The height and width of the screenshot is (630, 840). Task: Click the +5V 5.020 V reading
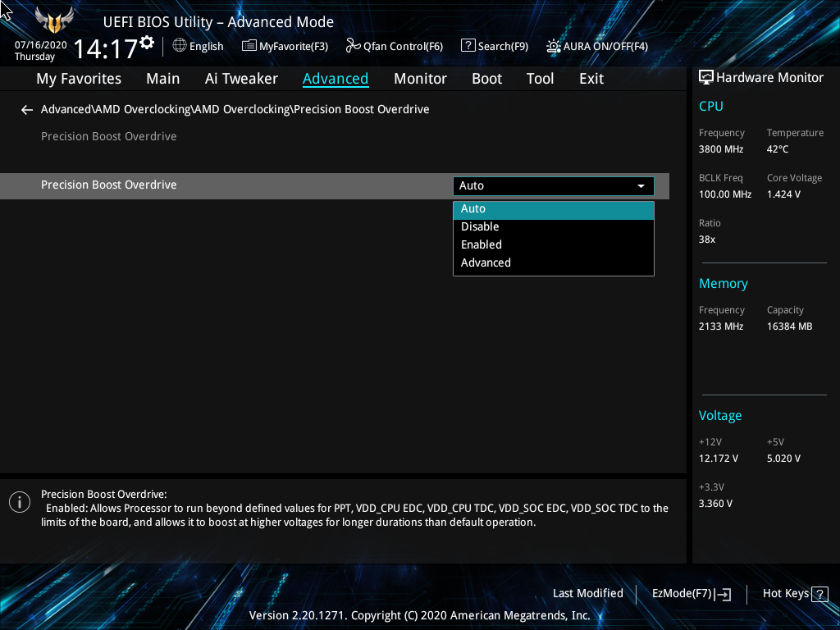[x=783, y=459]
